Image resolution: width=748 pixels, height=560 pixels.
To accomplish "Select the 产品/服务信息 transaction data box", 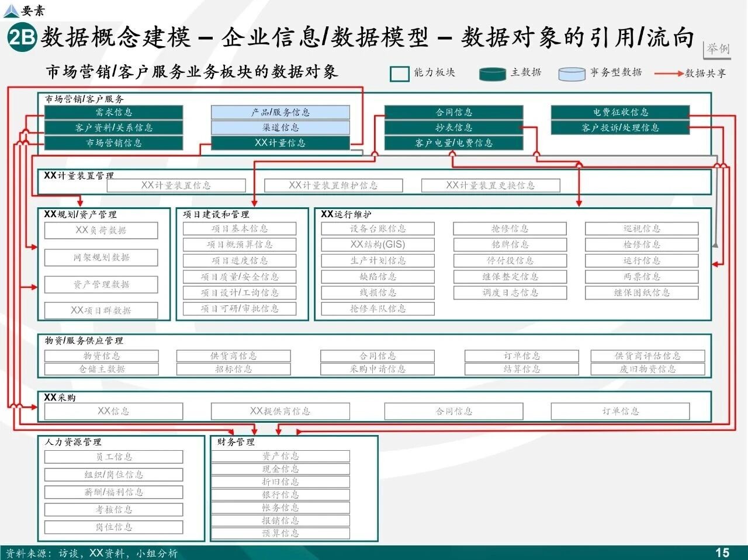I will pyautogui.click(x=280, y=112).
